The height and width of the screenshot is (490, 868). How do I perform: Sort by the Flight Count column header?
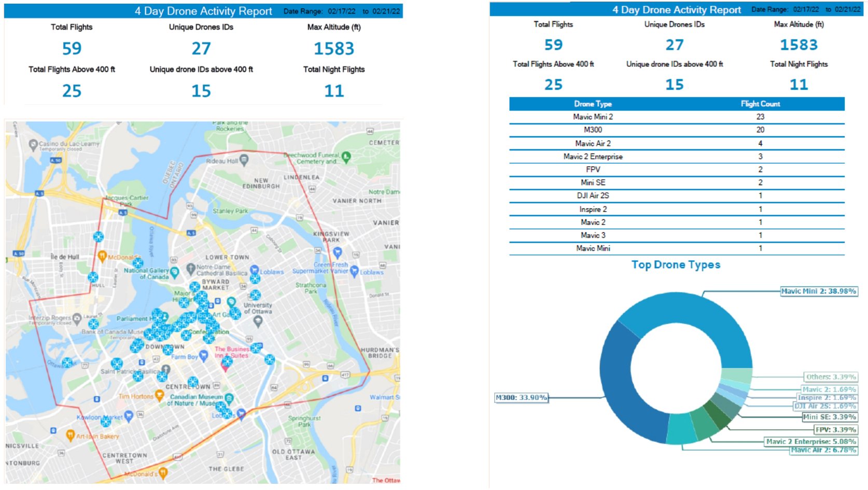click(x=760, y=104)
